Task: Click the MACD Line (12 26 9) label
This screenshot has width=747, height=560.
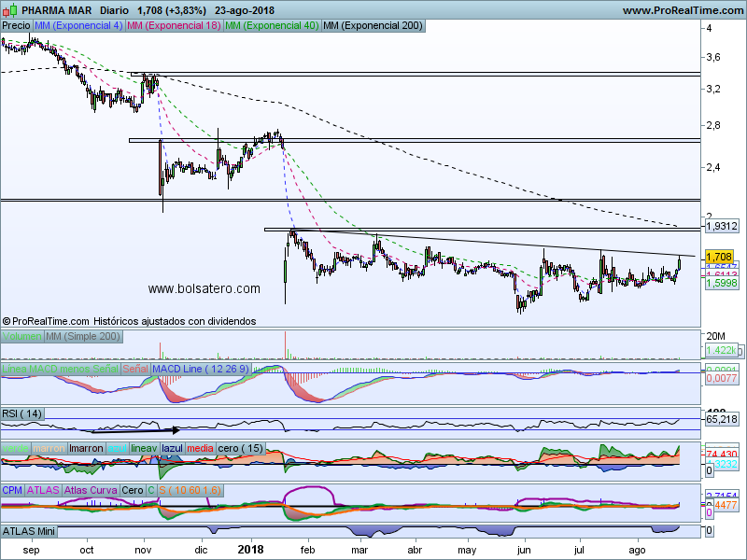Action: click(x=199, y=371)
